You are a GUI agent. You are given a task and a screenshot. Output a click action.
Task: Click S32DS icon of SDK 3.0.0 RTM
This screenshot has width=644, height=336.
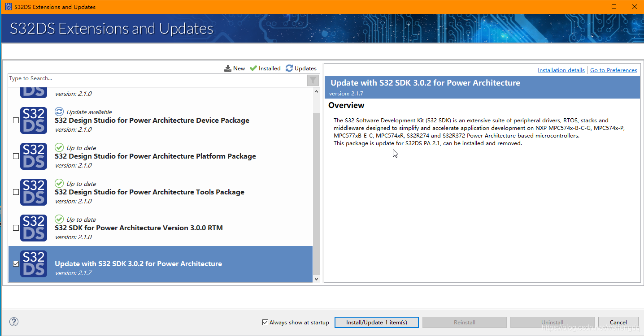coord(34,228)
